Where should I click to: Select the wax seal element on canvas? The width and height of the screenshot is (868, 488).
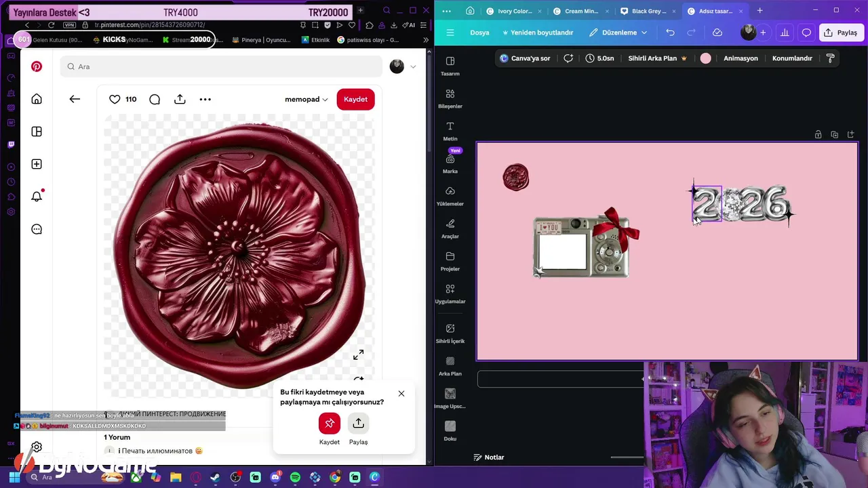516,178
